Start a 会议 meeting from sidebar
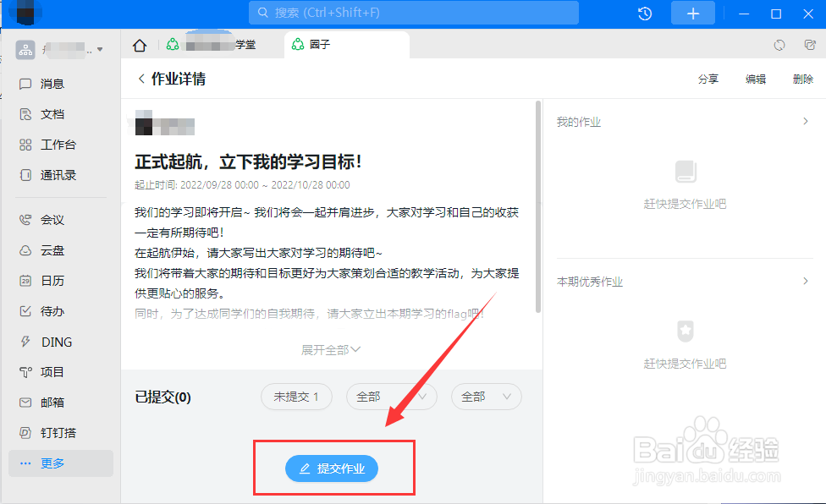The width and height of the screenshot is (826, 504). pyautogui.click(x=52, y=219)
